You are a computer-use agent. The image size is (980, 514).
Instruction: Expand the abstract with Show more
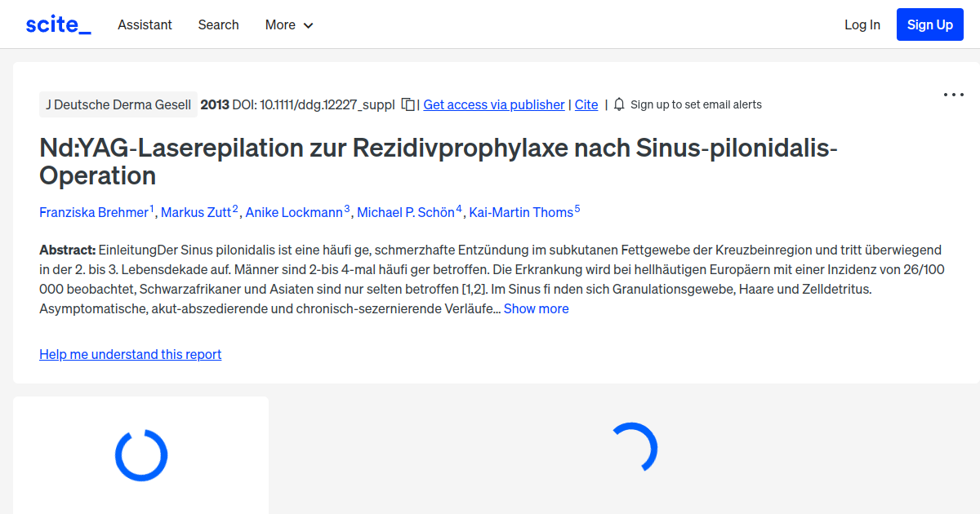[x=536, y=308]
